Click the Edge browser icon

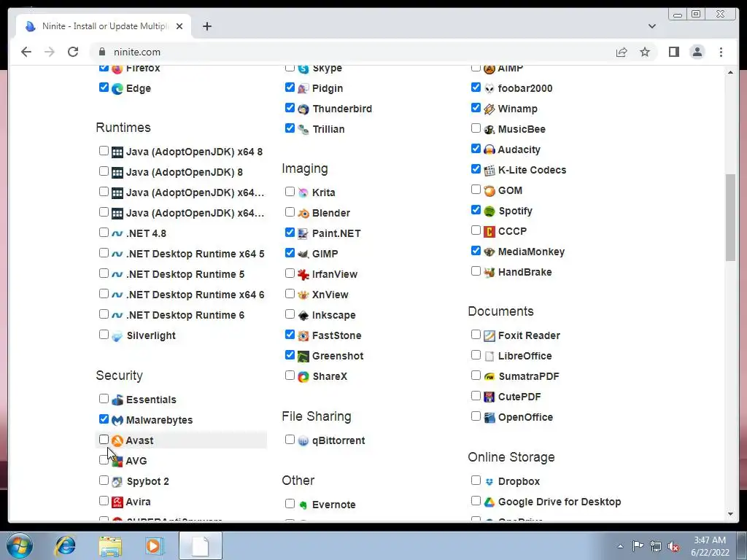point(117,88)
